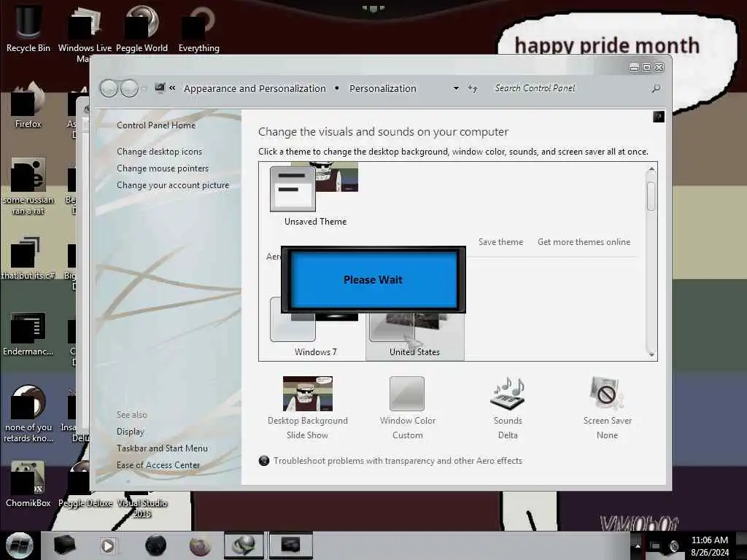Open the taskbar clock showing 11:06 AM
The height and width of the screenshot is (560, 747).
pyautogui.click(x=710, y=545)
